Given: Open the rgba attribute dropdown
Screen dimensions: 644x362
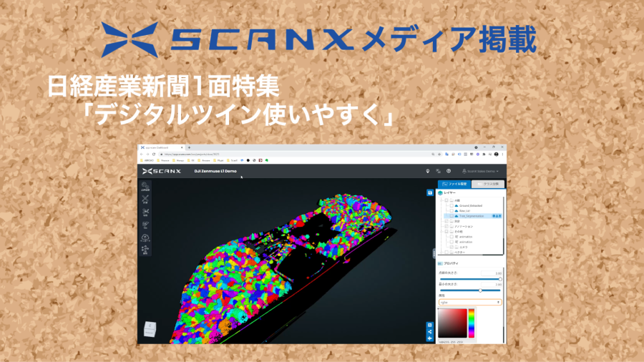Looking at the screenshot, I should click(x=470, y=303).
